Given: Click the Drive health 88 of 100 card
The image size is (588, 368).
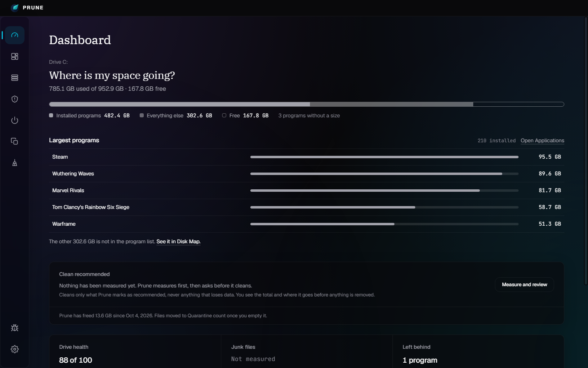Looking at the screenshot, I should (135, 352).
